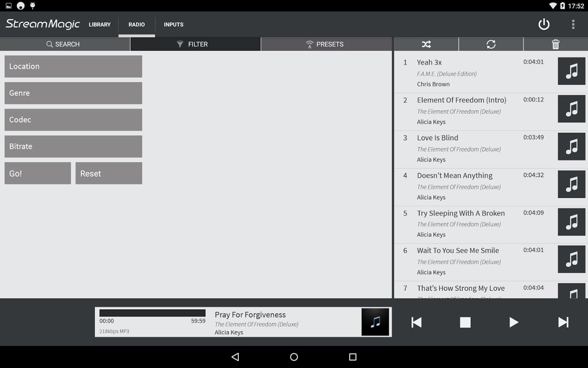This screenshot has width=588, height=368.
Task: Open the INPUTS tab
Action: pyautogui.click(x=174, y=25)
